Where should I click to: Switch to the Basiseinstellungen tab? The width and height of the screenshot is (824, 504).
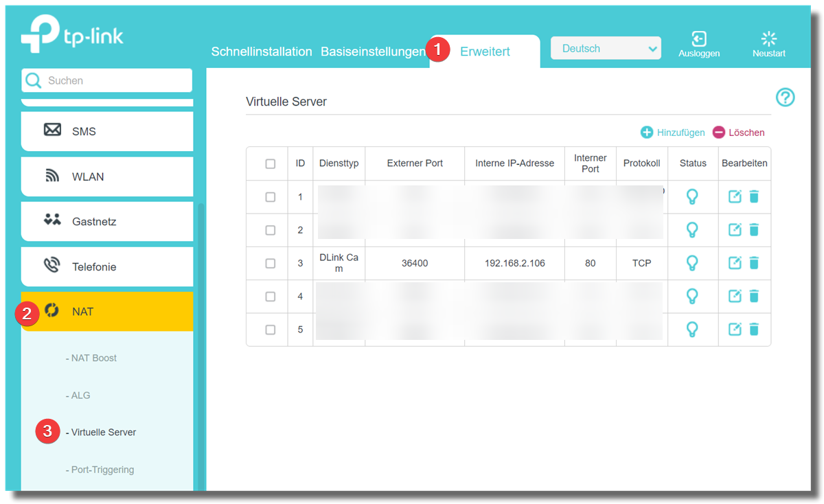pyautogui.click(x=373, y=51)
